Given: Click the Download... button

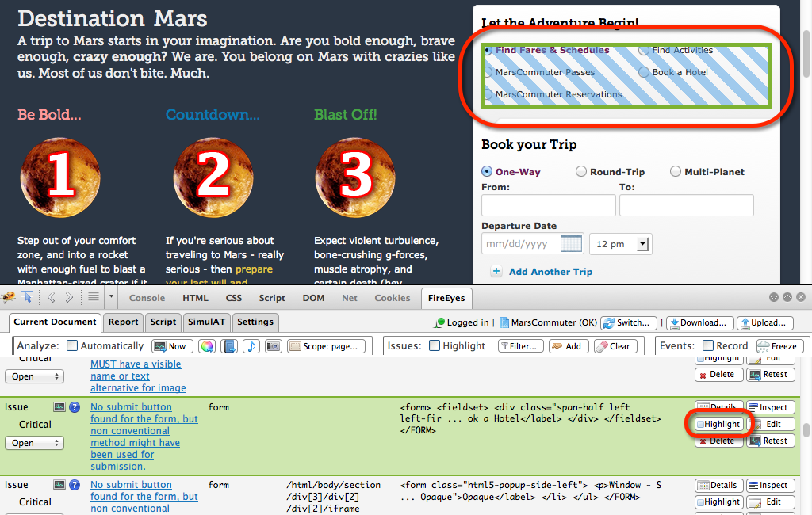Looking at the screenshot, I should (699, 323).
